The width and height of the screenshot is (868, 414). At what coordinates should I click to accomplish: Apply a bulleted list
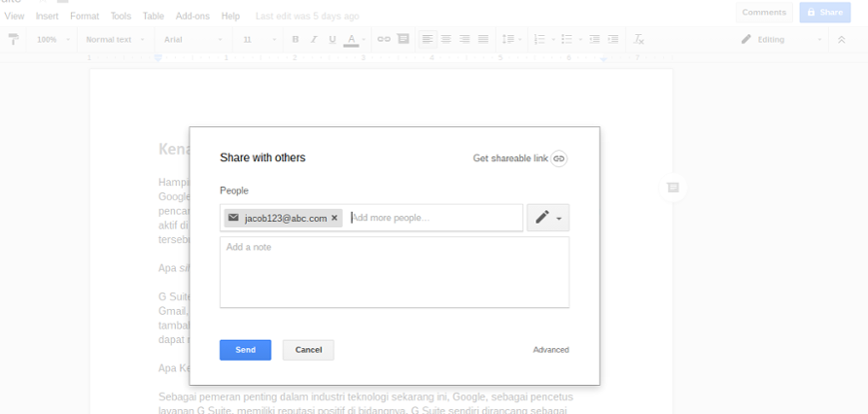567,39
